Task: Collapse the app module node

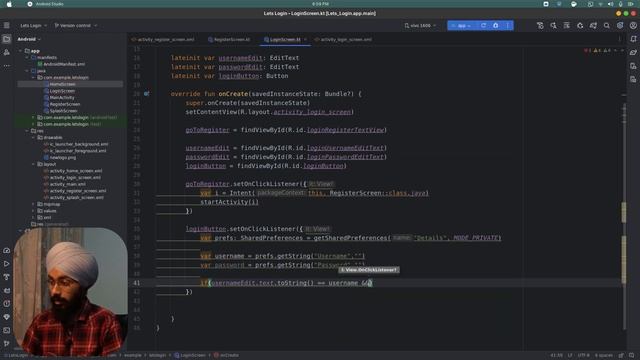Action: coord(21,51)
